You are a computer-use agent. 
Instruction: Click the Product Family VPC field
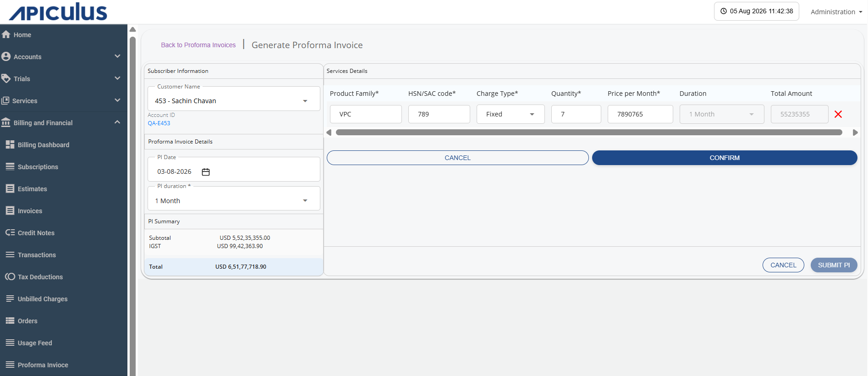(366, 114)
